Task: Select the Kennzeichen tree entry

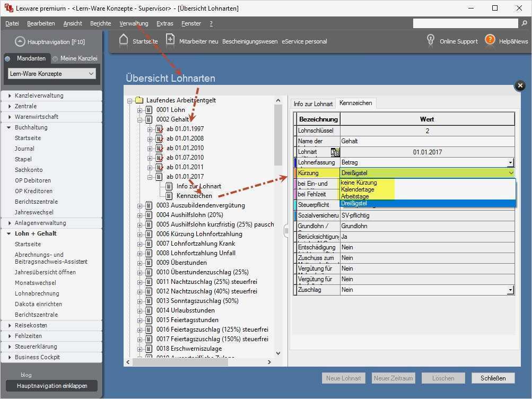Action: tap(194, 196)
